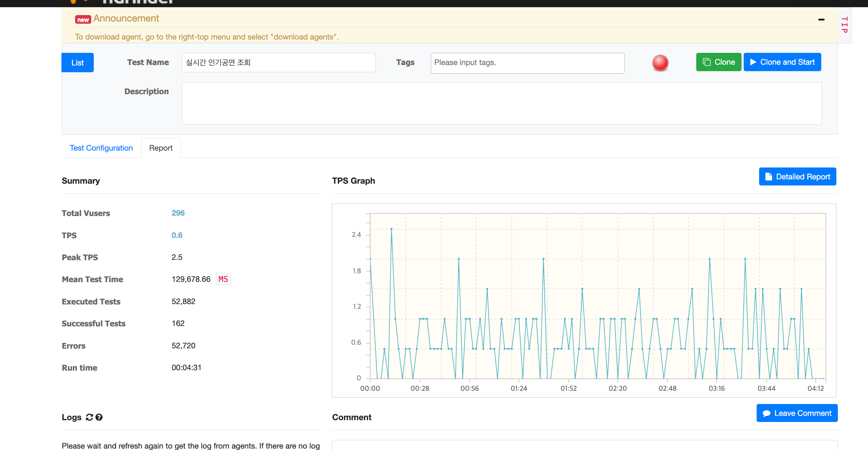Focus the Tags input box
The height and width of the screenshot is (450, 868).
527,63
